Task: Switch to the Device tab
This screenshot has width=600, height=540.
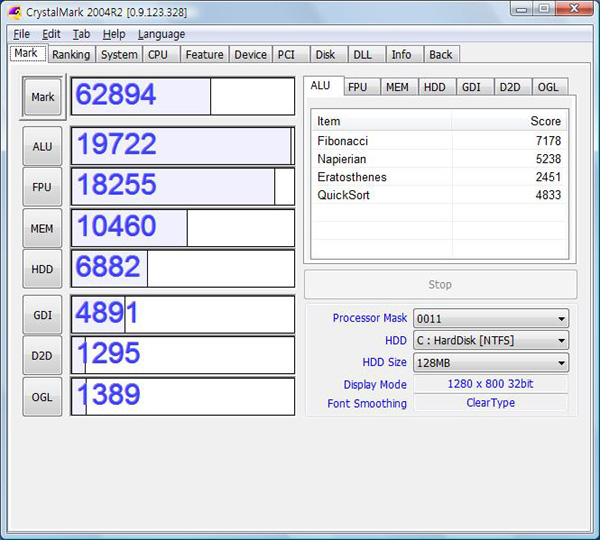Action: tap(251, 55)
